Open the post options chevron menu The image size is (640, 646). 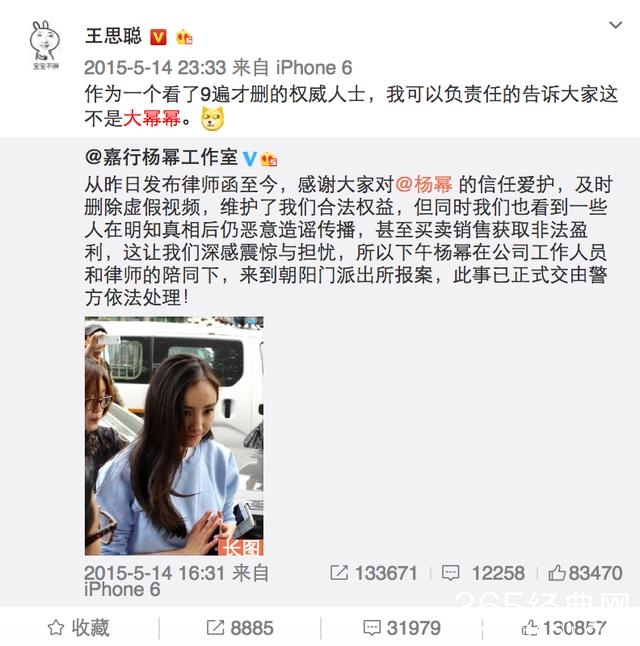tap(615, 25)
